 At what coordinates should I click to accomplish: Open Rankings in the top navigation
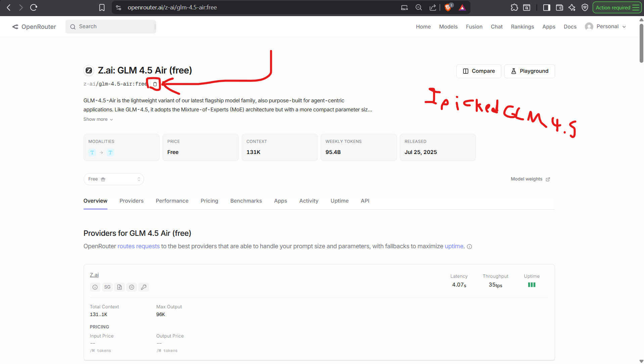pyautogui.click(x=522, y=27)
